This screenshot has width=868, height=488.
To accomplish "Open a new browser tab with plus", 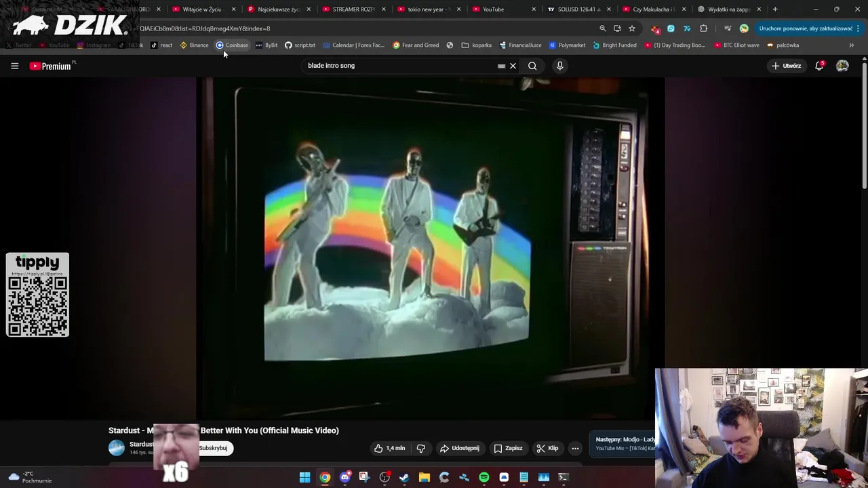I will (x=775, y=9).
